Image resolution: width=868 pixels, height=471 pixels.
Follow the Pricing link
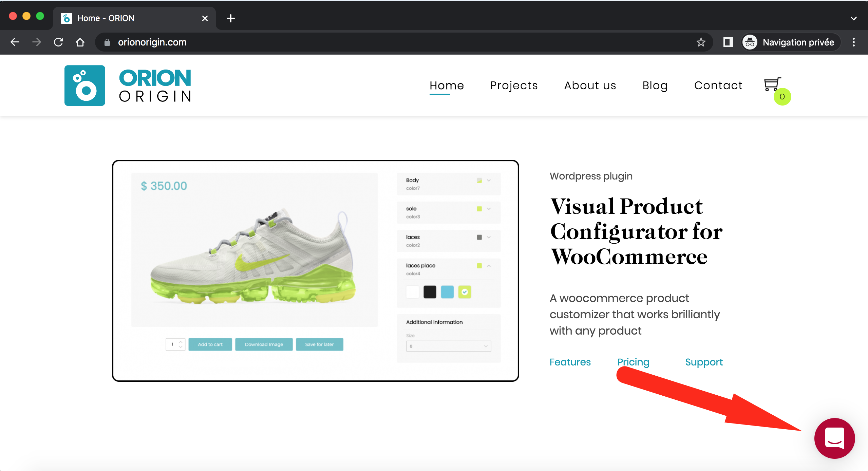(633, 362)
